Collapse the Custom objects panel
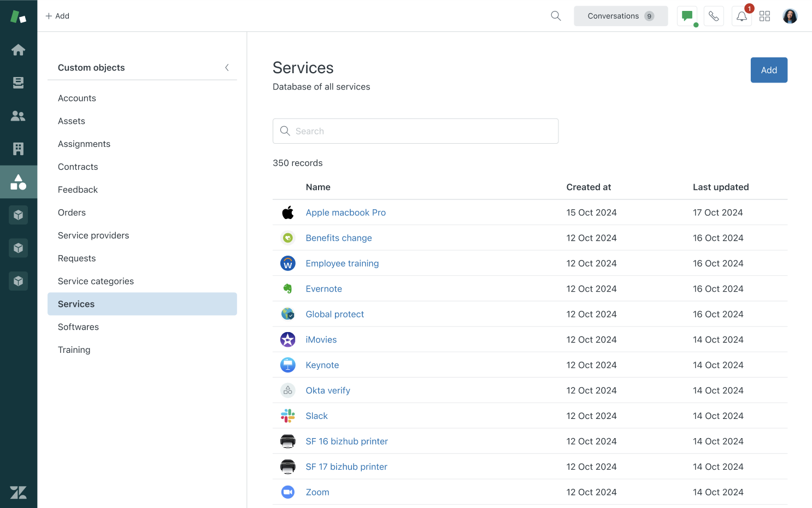Image resolution: width=812 pixels, height=508 pixels. pyautogui.click(x=227, y=67)
